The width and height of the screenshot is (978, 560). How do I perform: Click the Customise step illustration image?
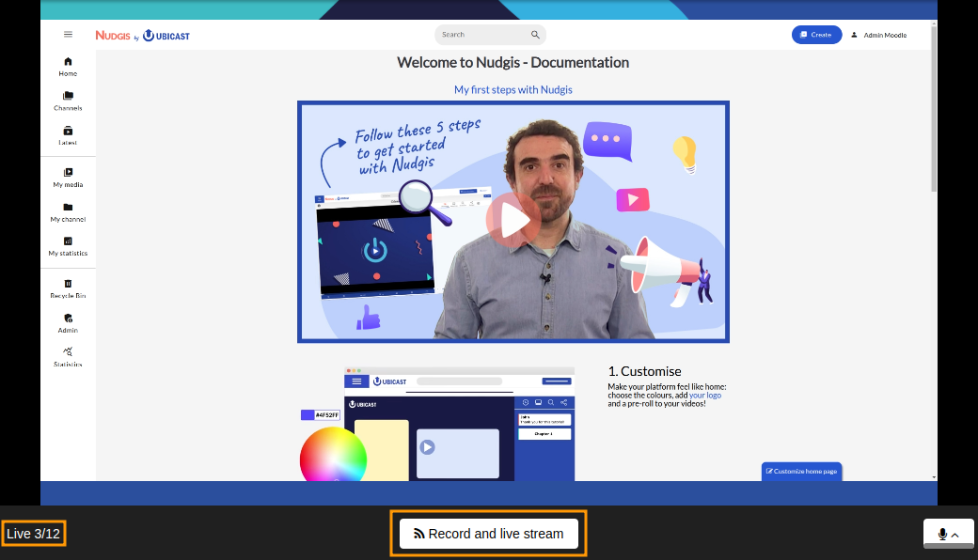pos(437,424)
